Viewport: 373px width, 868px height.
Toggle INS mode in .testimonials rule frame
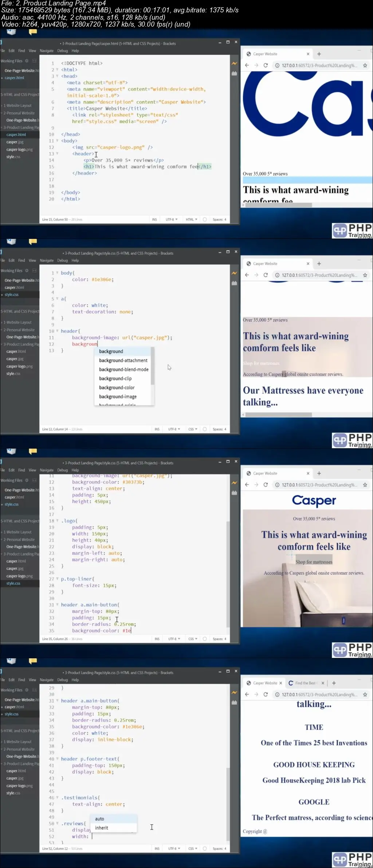(x=157, y=849)
